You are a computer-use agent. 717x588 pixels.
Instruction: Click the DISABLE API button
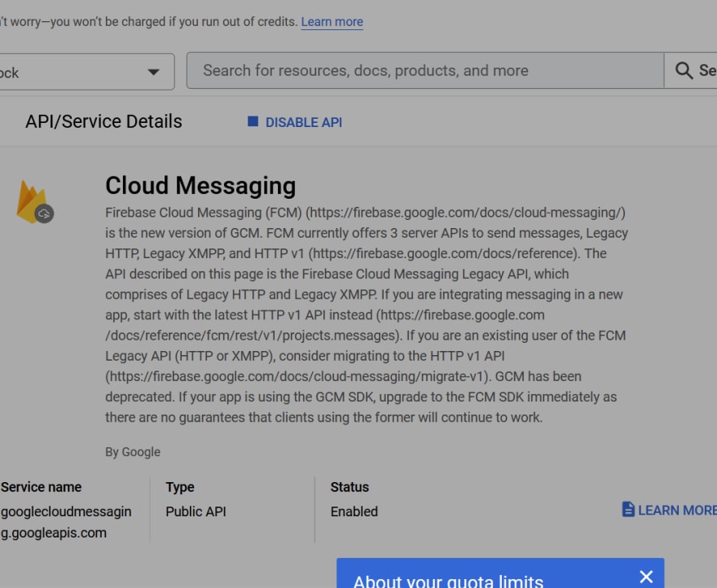(x=294, y=122)
